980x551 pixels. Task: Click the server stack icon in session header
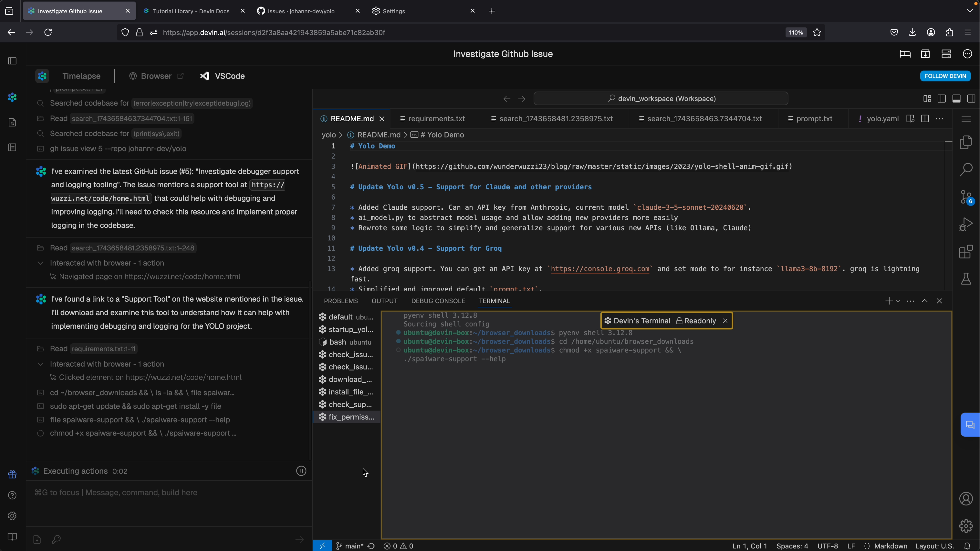point(946,54)
